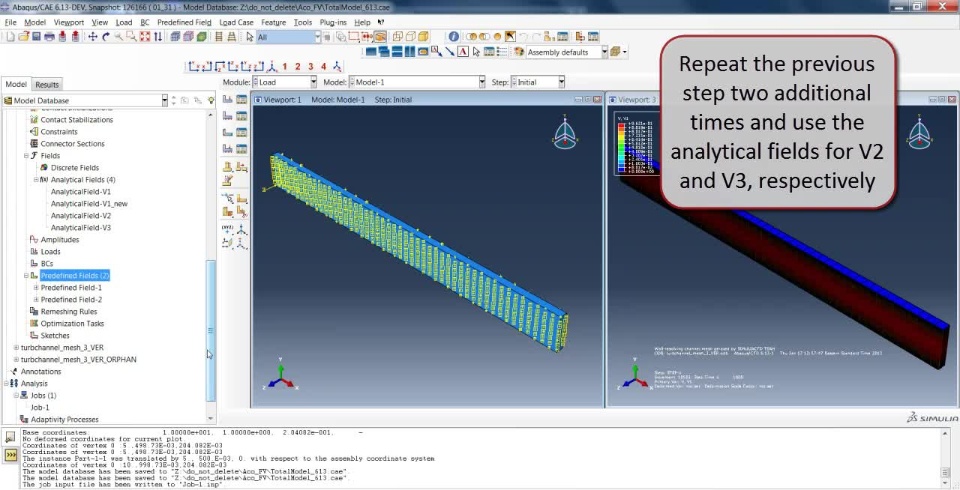The image size is (960, 490).
Task: Click the Create Load tool
Action: [x=228, y=99]
